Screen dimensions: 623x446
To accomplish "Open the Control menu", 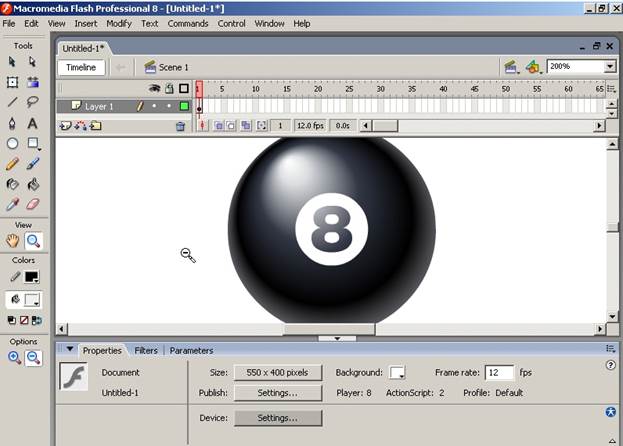I will click(231, 24).
